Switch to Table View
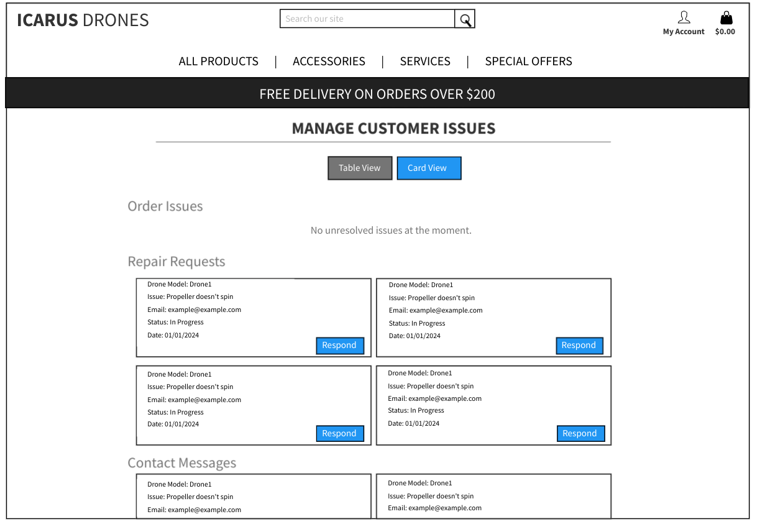 click(360, 168)
